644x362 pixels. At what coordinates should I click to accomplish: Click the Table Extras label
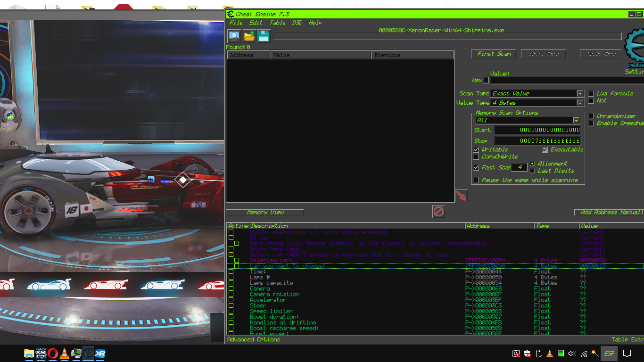click(627, 339)
